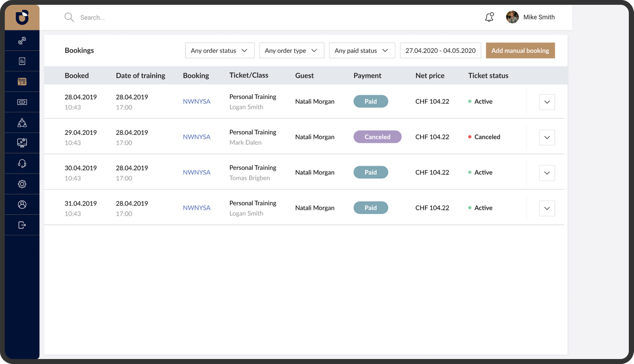
Task: Open the headset support icon
Action: point(22,164)
